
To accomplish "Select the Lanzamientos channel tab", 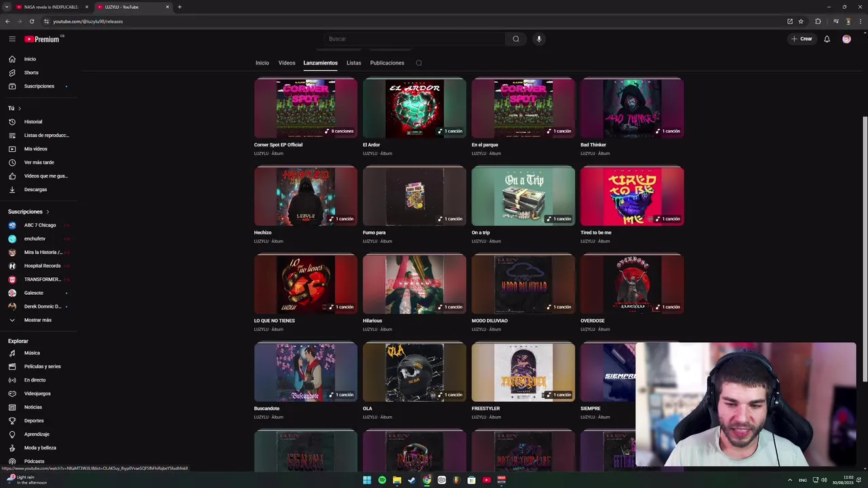I will (321, 63).
